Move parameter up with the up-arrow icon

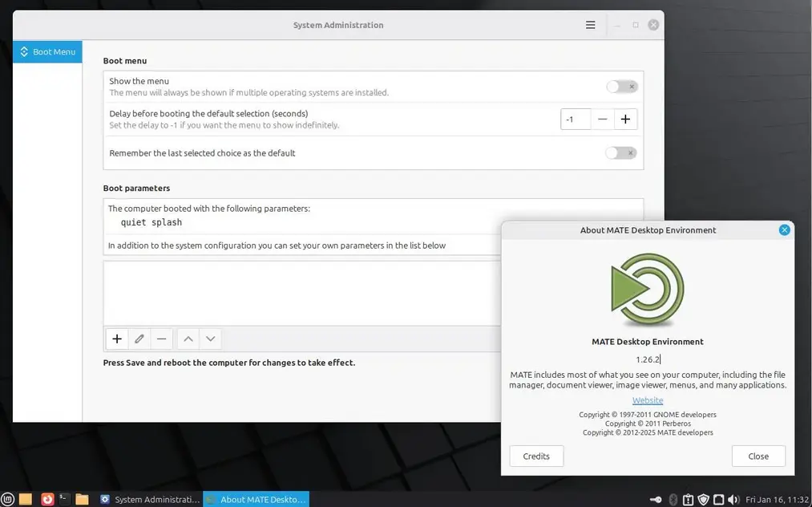point(188,339)
